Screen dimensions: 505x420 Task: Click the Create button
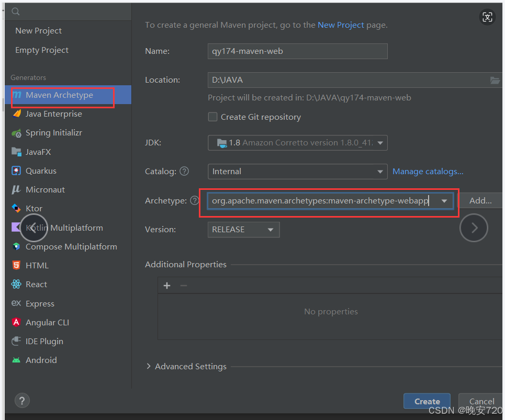click(427, 401)
